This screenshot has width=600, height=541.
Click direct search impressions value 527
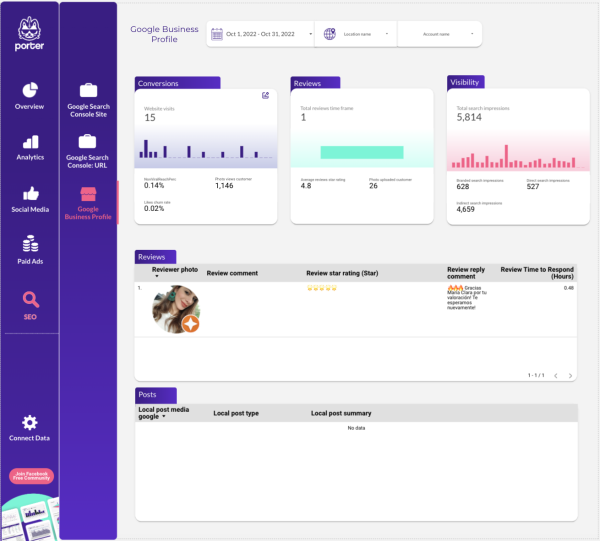[533, 187]
